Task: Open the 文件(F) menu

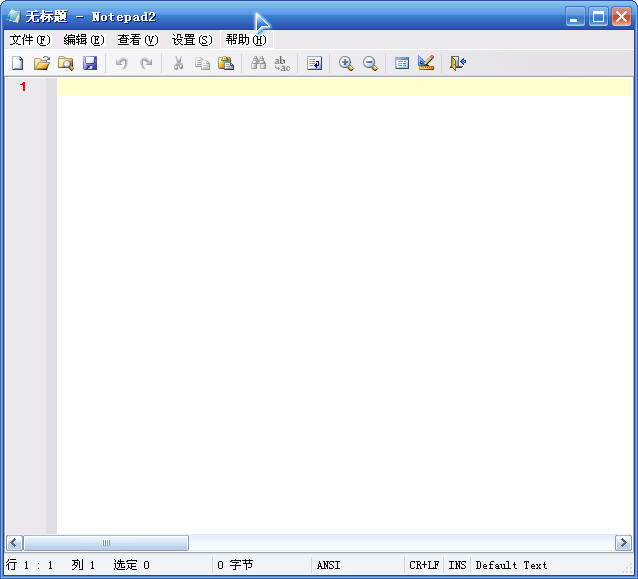Action: tap(29, 40)
